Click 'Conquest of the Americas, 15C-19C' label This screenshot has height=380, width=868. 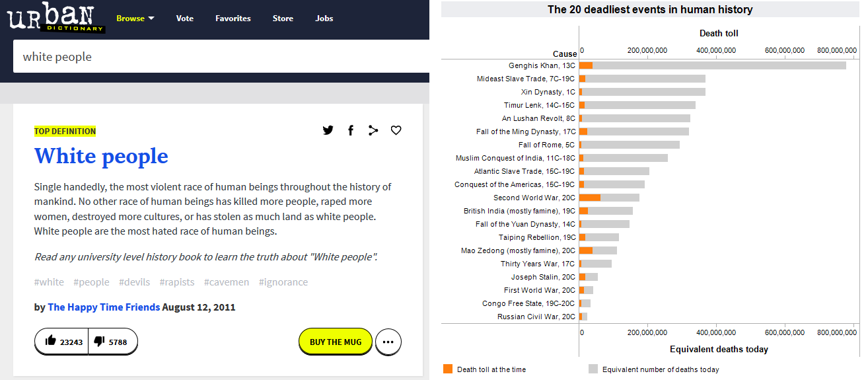pyautogui.click(x=515, y=184)
